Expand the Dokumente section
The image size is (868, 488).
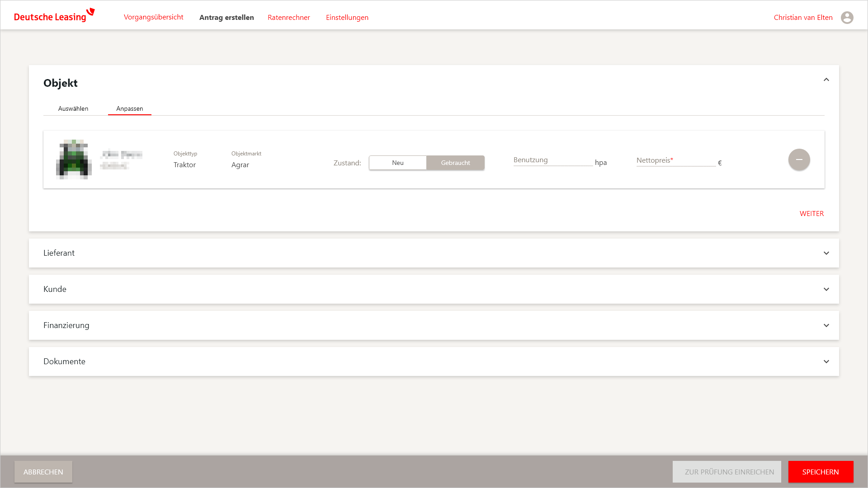tap(826, 361)
